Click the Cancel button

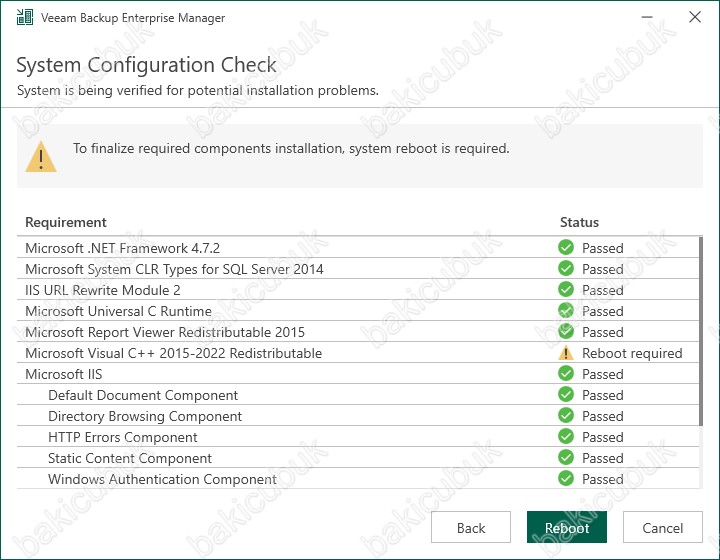click(x=663, y=527)
